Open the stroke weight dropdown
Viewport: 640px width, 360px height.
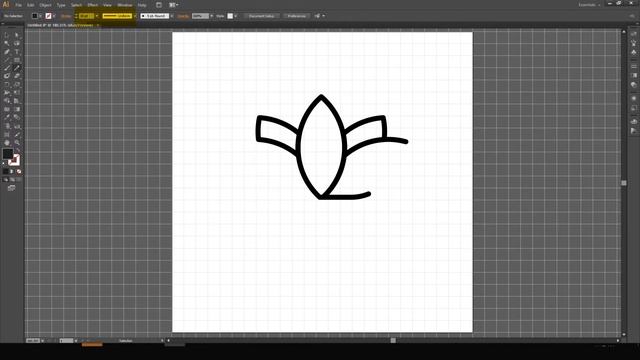click(97, 16)
